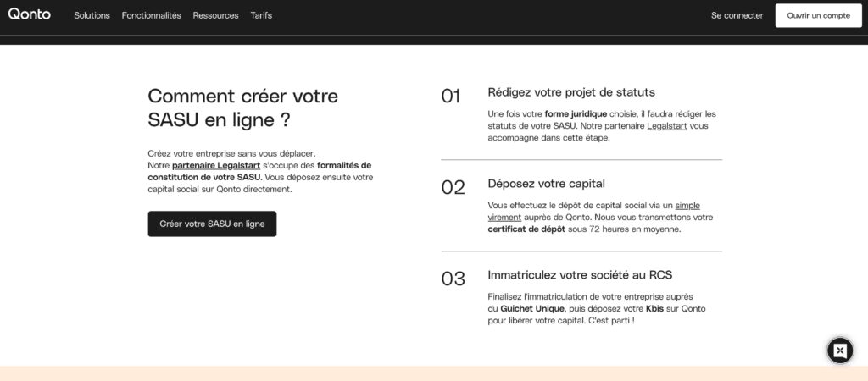Follow the partenaire Legalstart link

216,165
